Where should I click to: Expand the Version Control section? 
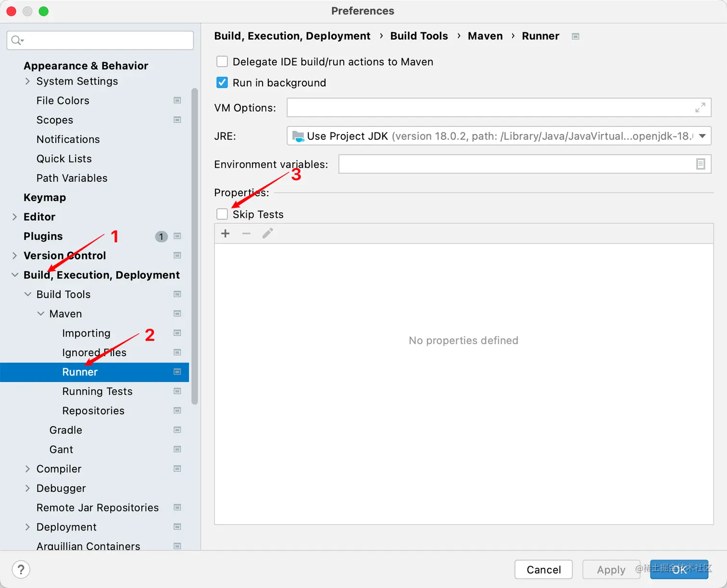(14, 255)
